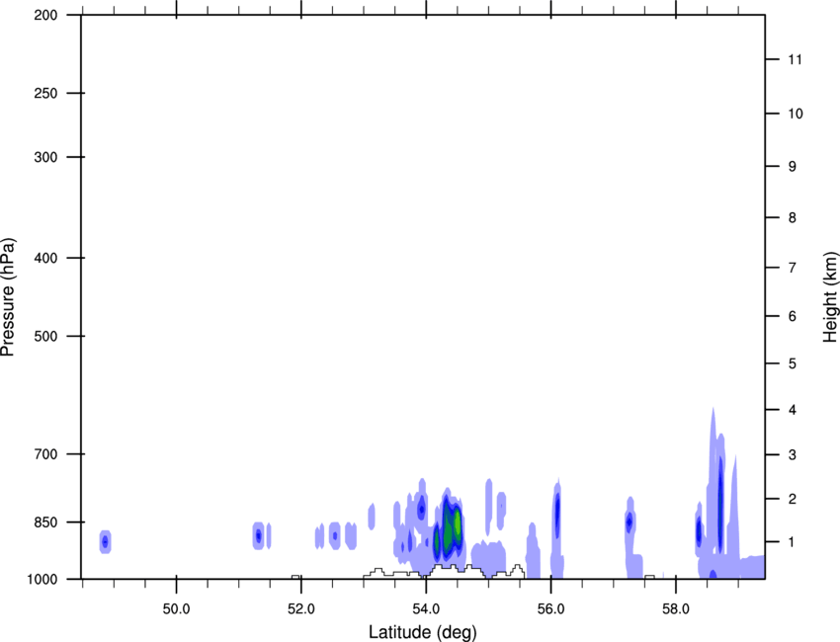Click the 52.0 latitude label
Screen dimensions: 840x642
coord(301,609)
